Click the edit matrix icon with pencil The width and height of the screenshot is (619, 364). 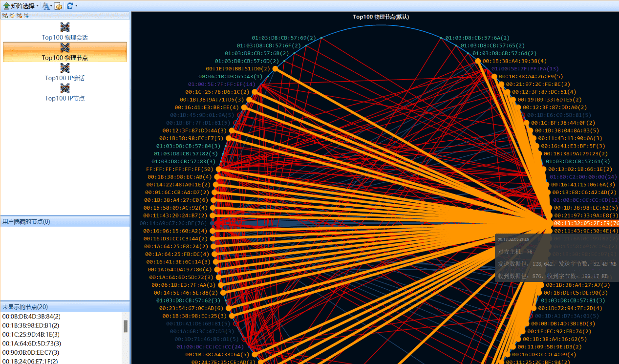(x=12, y=16)
